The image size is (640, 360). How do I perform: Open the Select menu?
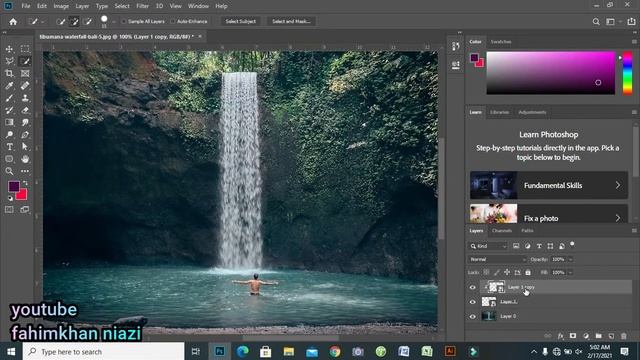coord(122,6)
